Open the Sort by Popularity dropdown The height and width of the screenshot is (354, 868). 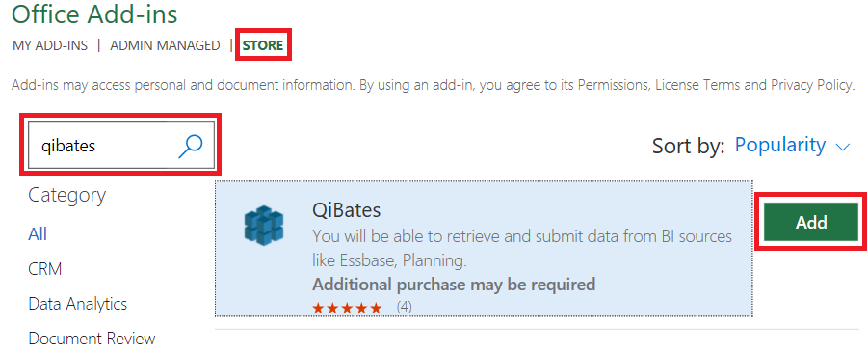pos(792,146)
